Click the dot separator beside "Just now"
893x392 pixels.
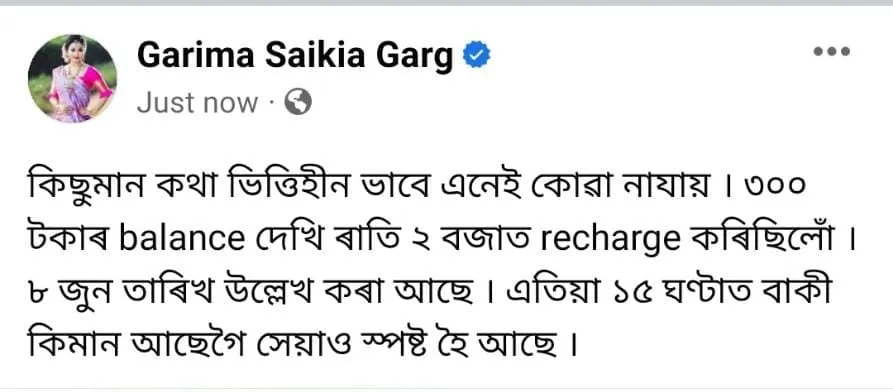click(x=271, y=104)
